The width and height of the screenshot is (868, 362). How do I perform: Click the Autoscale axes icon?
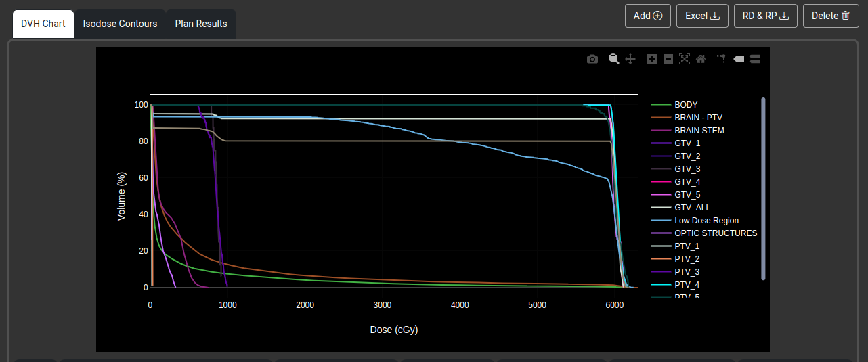[685, 60]
